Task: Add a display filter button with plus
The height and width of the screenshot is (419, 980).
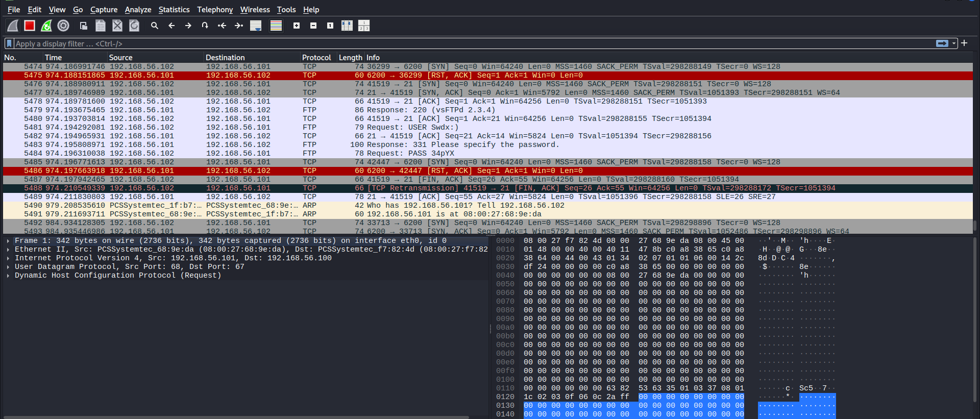Action: pos(964,43)
